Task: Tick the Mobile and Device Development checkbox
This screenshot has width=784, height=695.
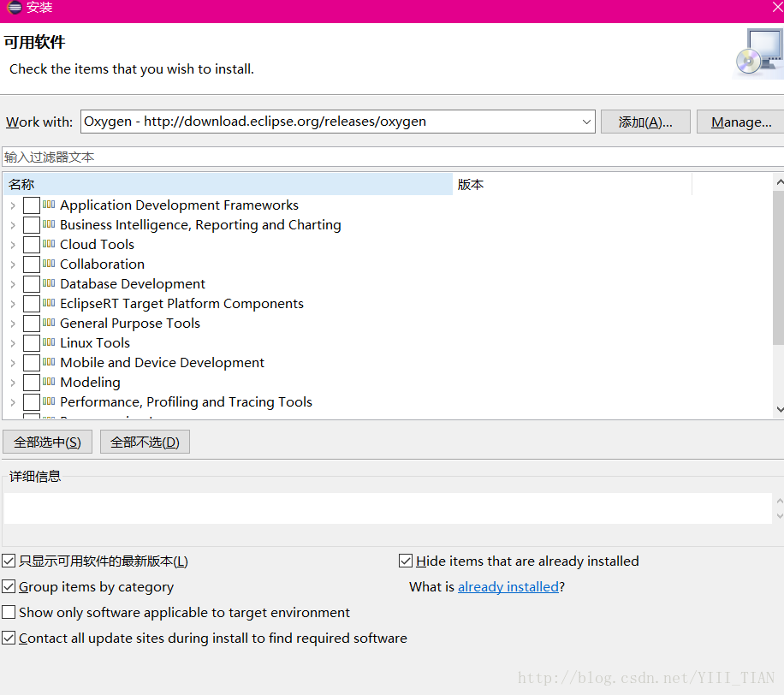Action: click(x=32, y=363)
